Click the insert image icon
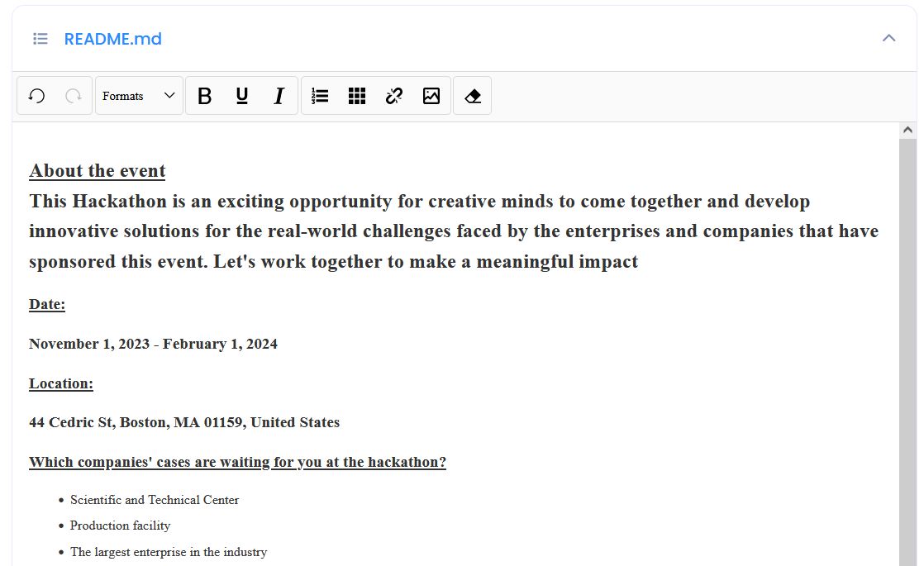The width and height of the screenshot is (924, 566). [431, 96]
